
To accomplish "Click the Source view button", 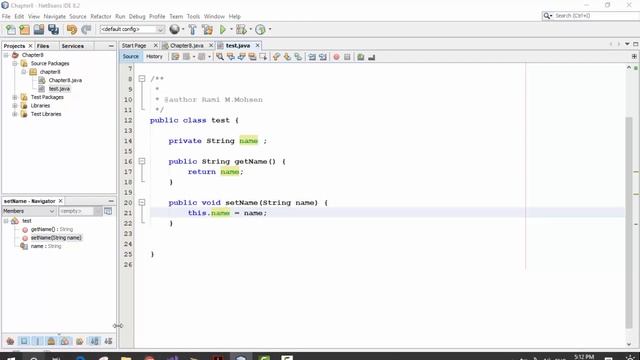I will click(x=131, y=57).
